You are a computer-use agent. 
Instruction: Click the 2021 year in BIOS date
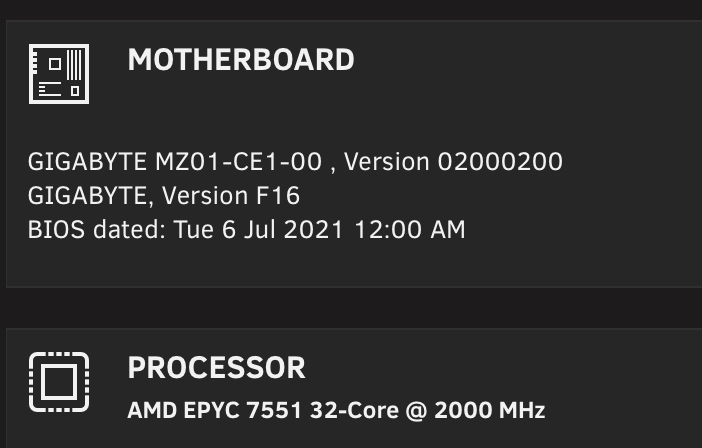tap(313, 230)
